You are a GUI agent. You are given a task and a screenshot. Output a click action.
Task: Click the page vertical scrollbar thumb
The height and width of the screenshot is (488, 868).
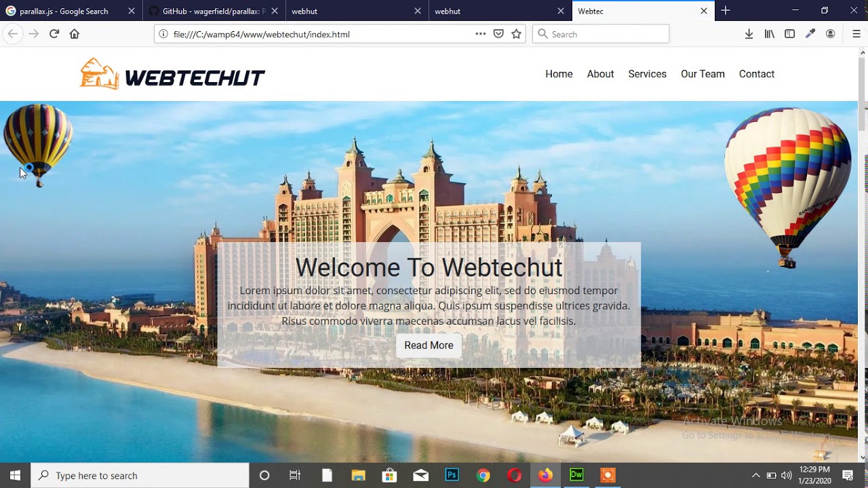pyautogui.click(x=863, y=94)
